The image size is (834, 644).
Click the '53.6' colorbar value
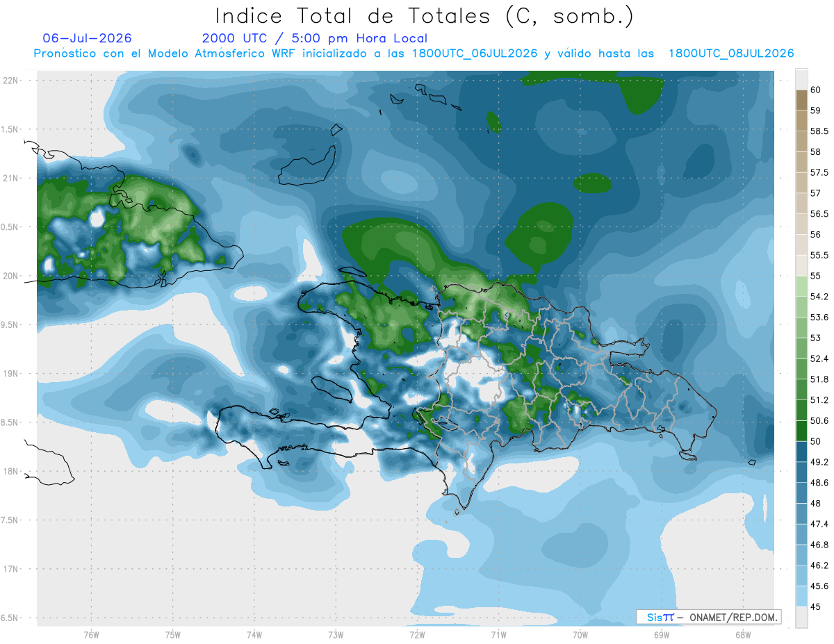click(x=819, y=317)
